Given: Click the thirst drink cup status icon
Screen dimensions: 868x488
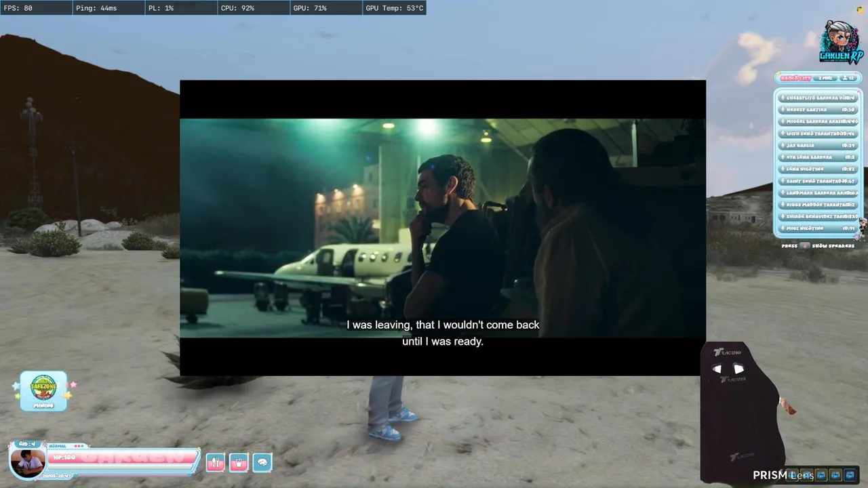Looking at the screenshot, I should pyautogui.click(x=239, y=463).
